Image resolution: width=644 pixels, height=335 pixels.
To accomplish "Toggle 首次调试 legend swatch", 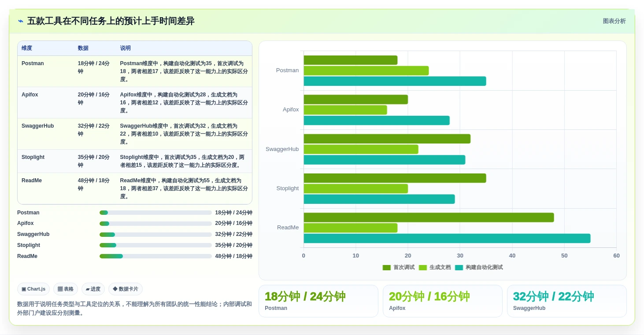I will (x=387, y=267).
